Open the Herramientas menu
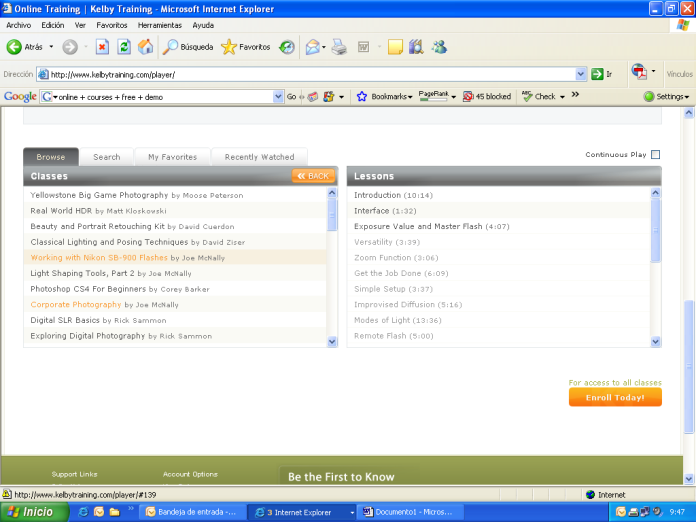The image size is (696, 522). [x=160, y=25]
